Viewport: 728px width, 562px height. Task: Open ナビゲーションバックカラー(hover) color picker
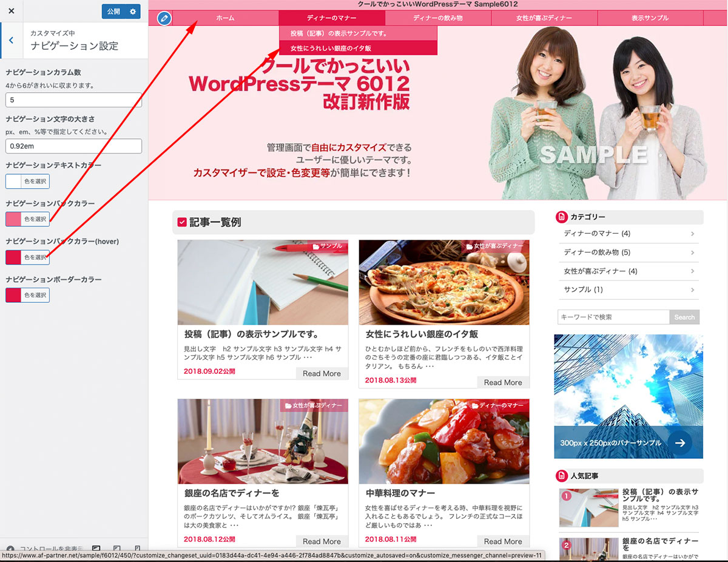[27, 257]
